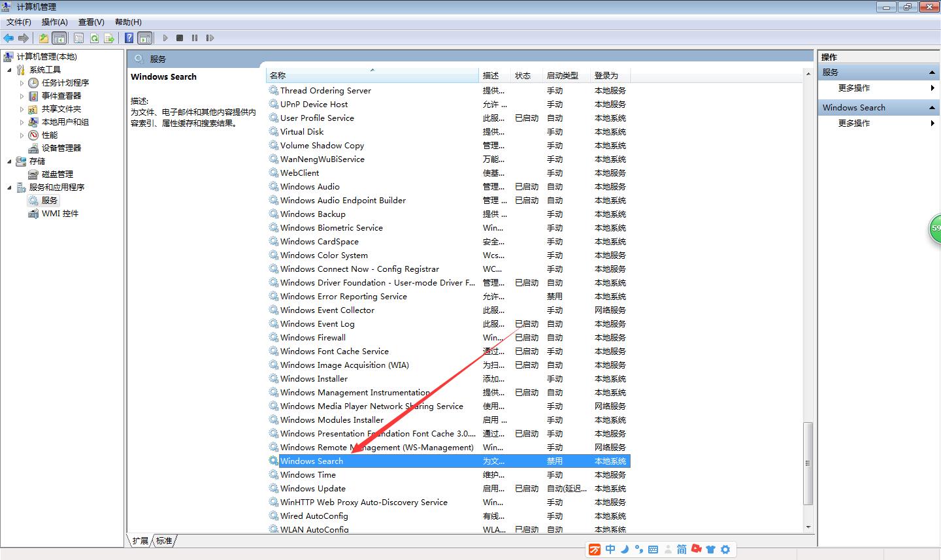Click the red tag IME icon

[697, 549]
